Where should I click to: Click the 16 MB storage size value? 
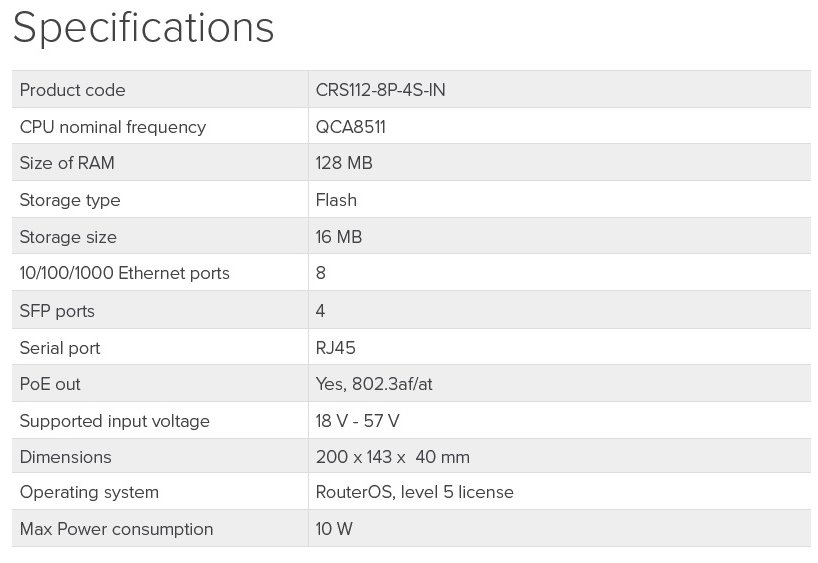[339, 237]
